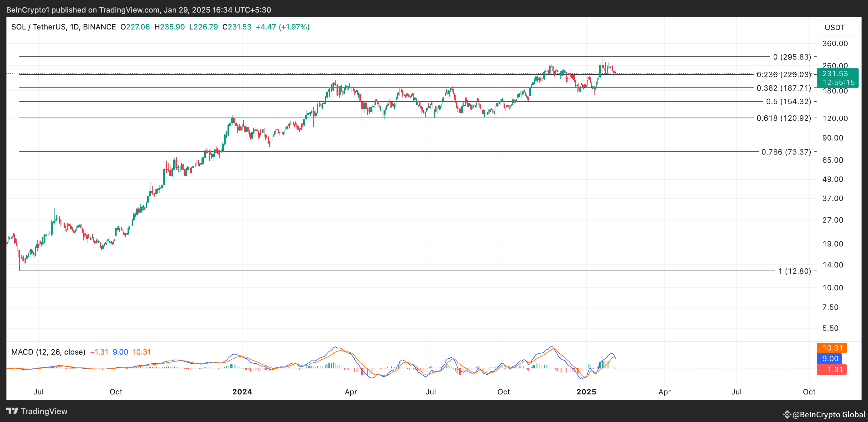Viewport: 868px width, 422px height.
Task: Click the 2025 year marker on time axis
Action: point(586,392)
